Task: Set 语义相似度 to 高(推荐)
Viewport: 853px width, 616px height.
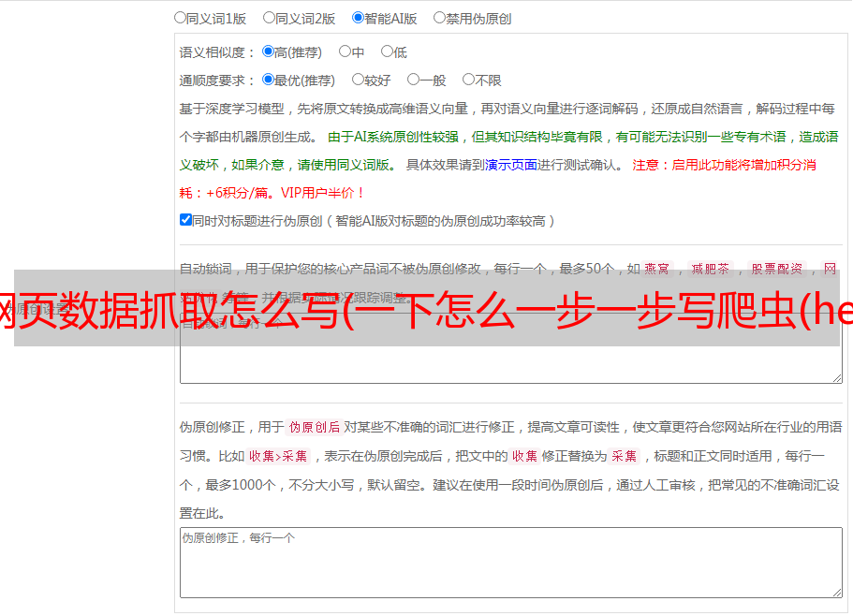Action: pyautogui.click(x=268, y=51)
